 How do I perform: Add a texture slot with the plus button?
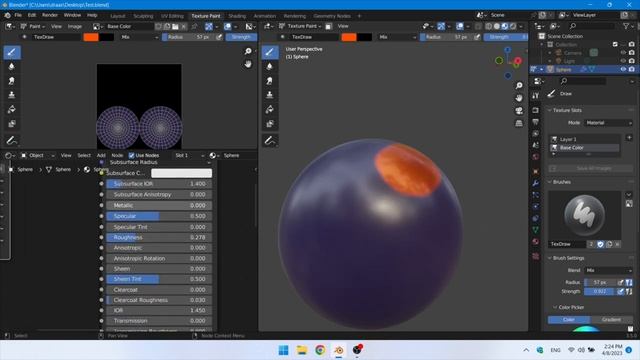(x=629, y=138)
